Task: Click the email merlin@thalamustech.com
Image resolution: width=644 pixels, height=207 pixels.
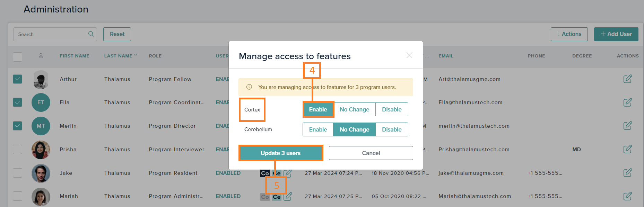Action: pos(474,126)
